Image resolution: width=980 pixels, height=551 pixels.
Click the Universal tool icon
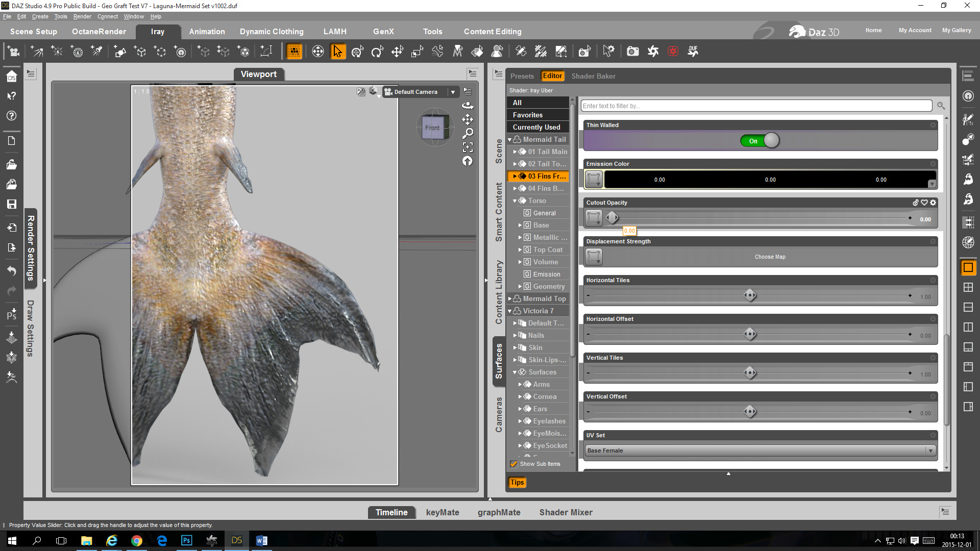coord(357,52)
